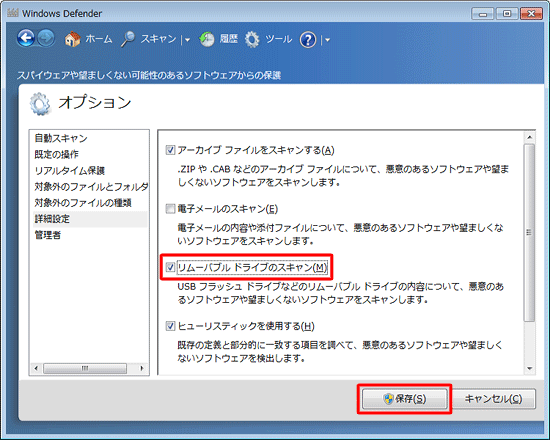Toggle ヒューリスティックを使用する checkbox
Screen dimensions: 550x440
tap(170, 326)
